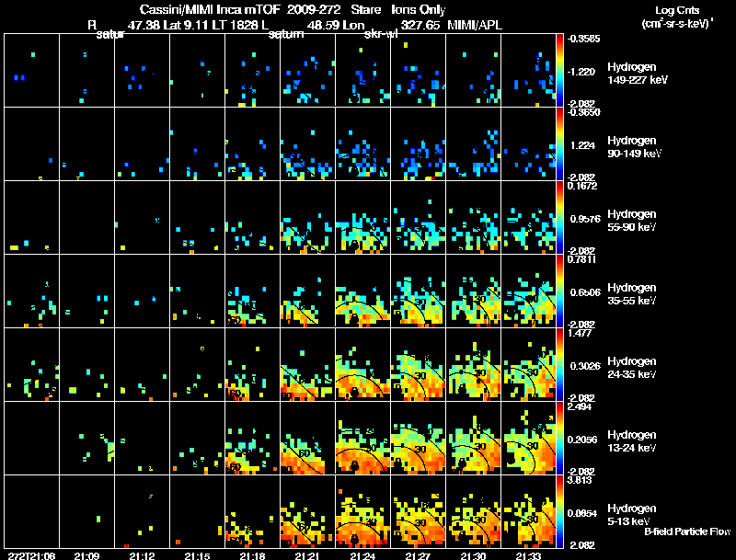
Task: Click the '47.38' radial distance value
Action: coord(144,25)
